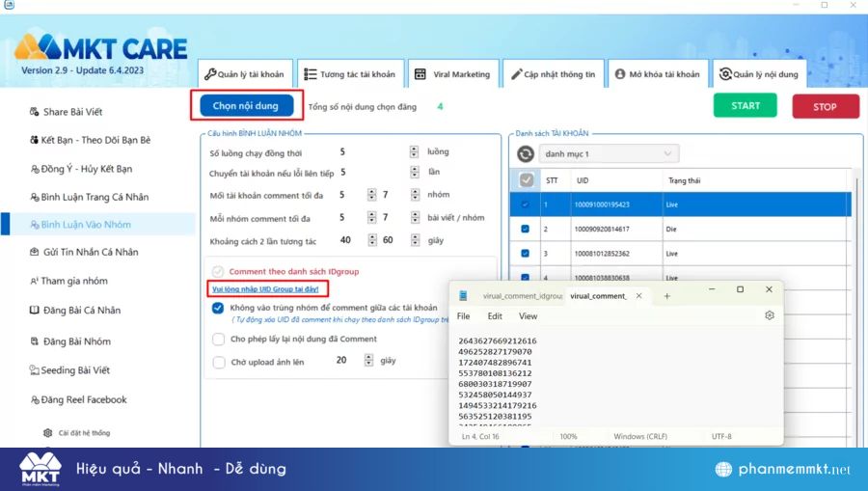The image size is (868, 491).
Task: Toggle checkbox for account 100091000195423
Action: (x=526, y=205)
